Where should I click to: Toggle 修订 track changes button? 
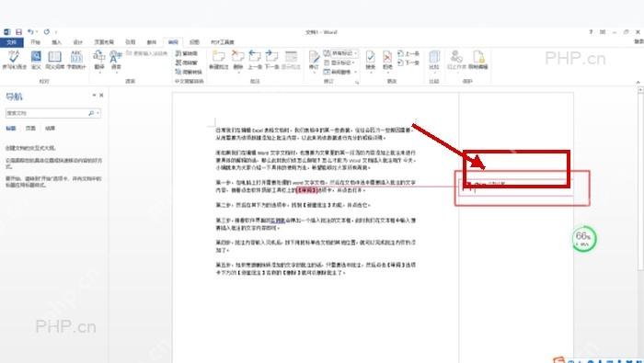[x=314, y=61]
